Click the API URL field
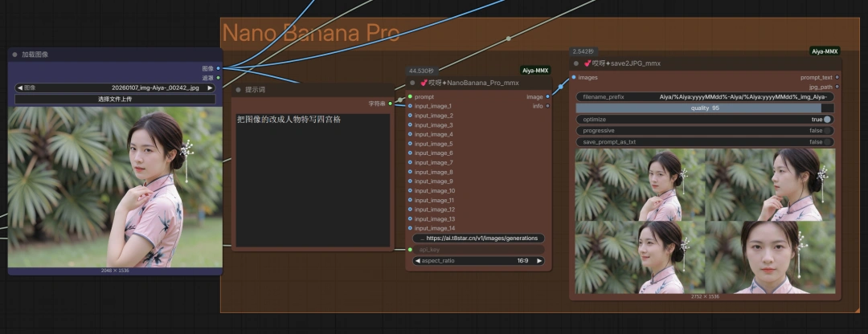The height and width of the screenshot is (334, 868). [x=479, y=238]
